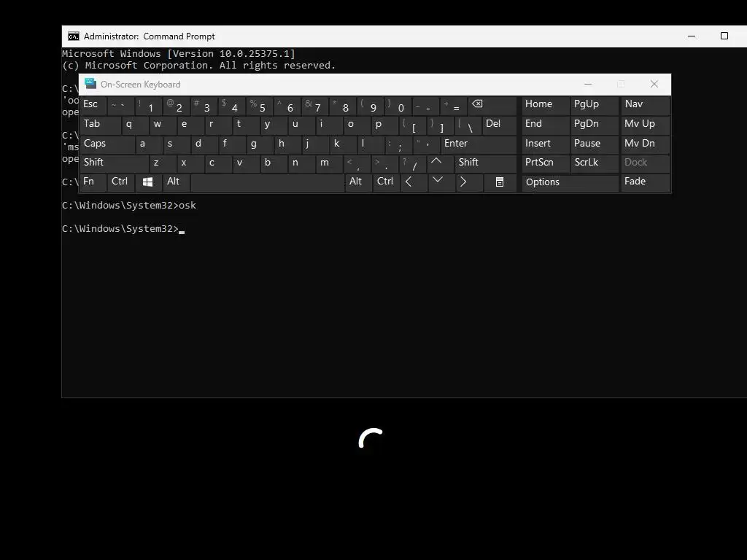The height and width of the screenshot is (560, 747).
Task: Tap the left square bracket key
Action: 412,125
